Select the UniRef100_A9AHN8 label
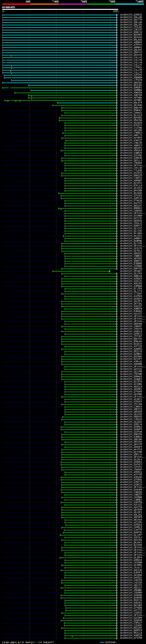This screenshot has width=146, height=644. coord(131,364)
